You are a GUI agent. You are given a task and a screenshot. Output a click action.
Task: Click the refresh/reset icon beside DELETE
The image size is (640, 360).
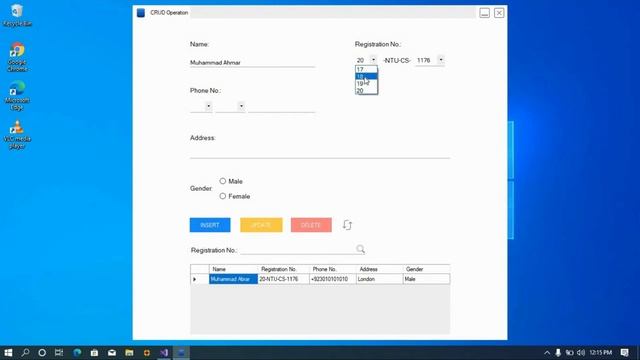347,225
